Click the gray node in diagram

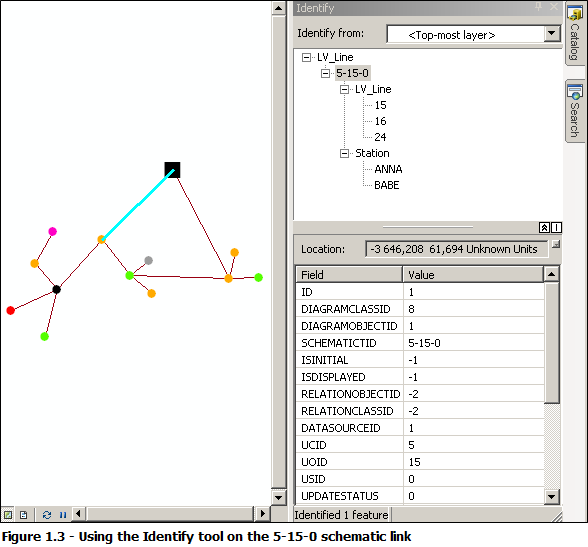[148, 260]
